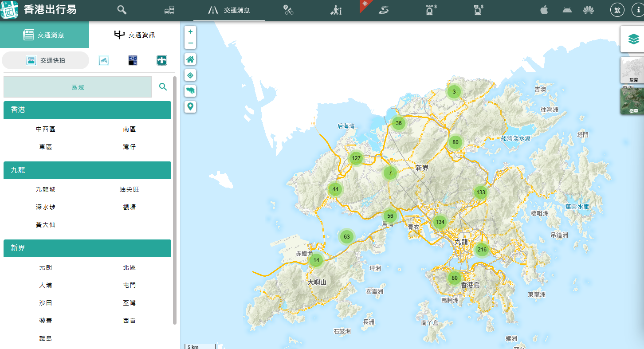Click the map home button

point(190,59)
